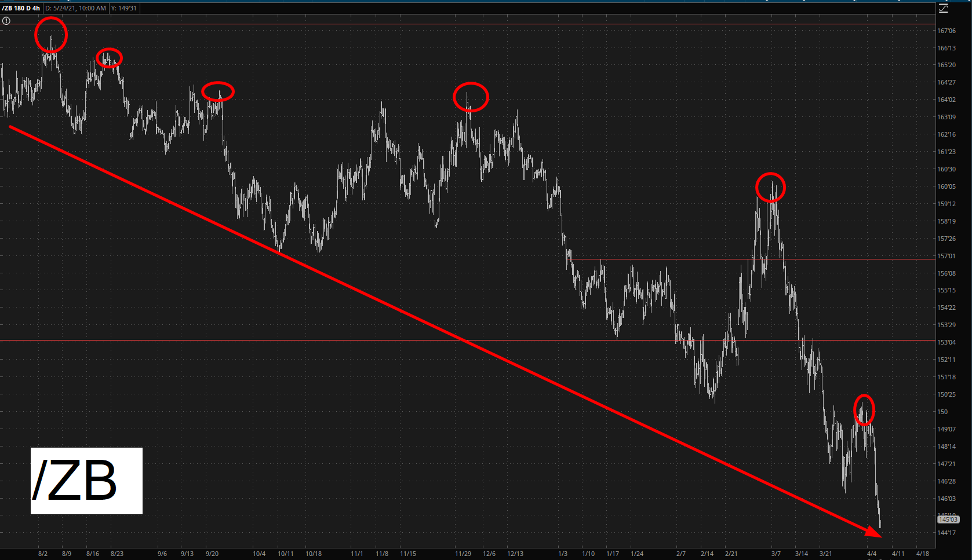Viewport: 972px width, 560px height.
Task: Click the 167'06 price axis label
Action: pyautogui.click(x=946, y=31)
